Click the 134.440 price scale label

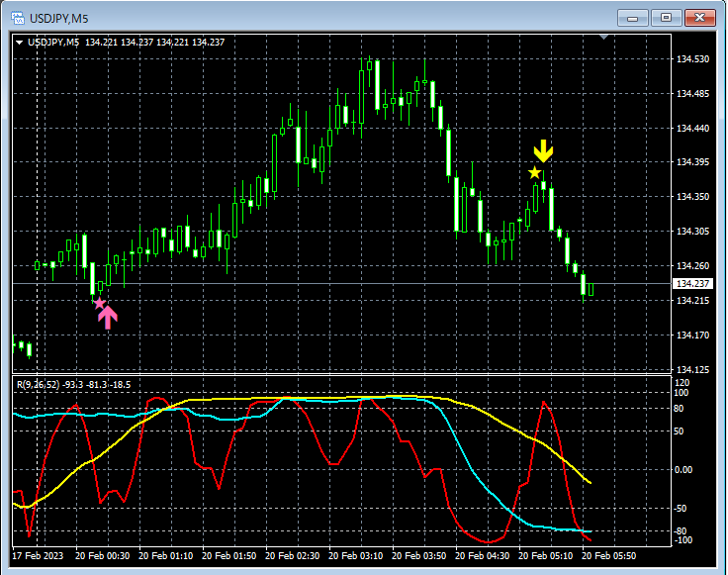692,129
